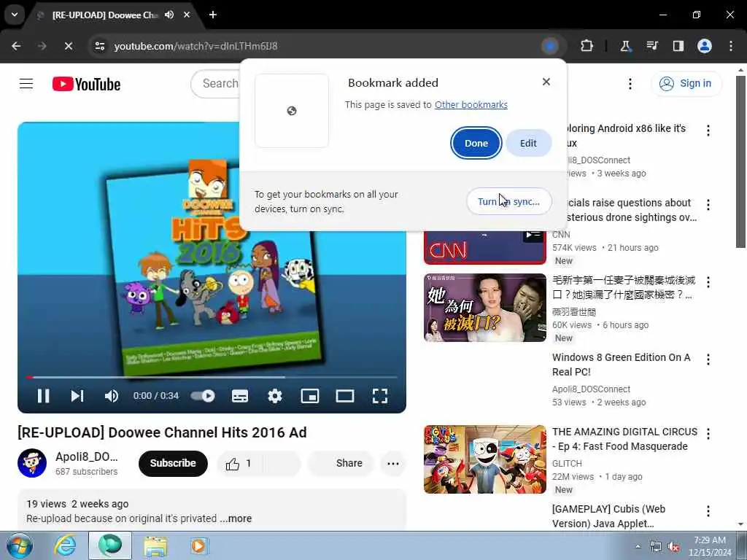Open the Chrome three-dot menu

tap(731, 46)
